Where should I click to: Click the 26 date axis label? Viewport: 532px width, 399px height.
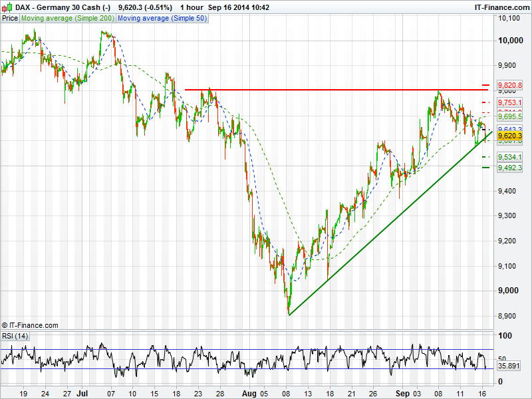point(373,394)
